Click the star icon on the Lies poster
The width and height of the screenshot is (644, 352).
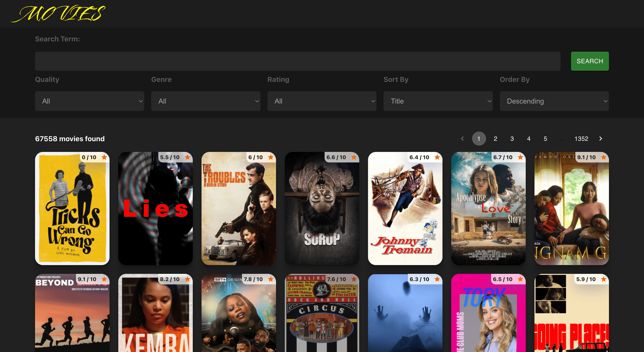[188, 157]
